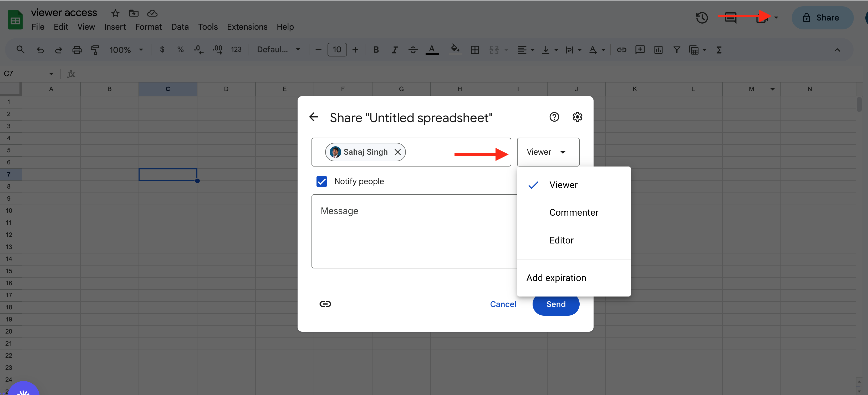Image resolution: width=868 pixels, height=395 pixels.
Task: Cancel the share dialog
Action: point(503,304)
